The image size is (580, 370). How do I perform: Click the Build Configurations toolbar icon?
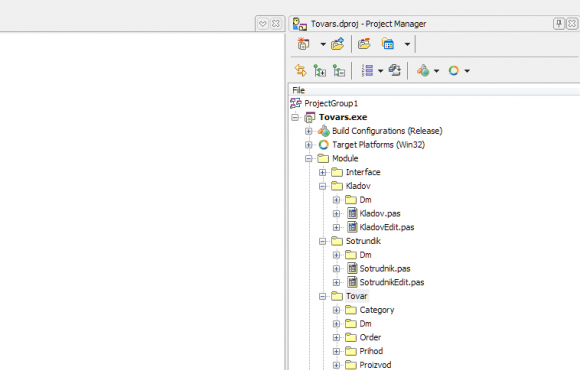[x=423, y=70]
